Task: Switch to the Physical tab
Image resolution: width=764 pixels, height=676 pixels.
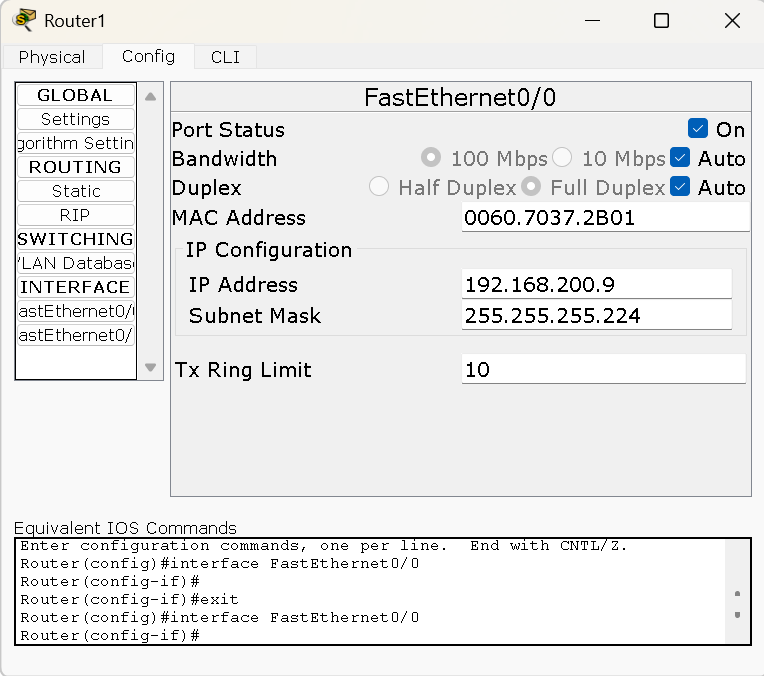Action: (52, 57)
